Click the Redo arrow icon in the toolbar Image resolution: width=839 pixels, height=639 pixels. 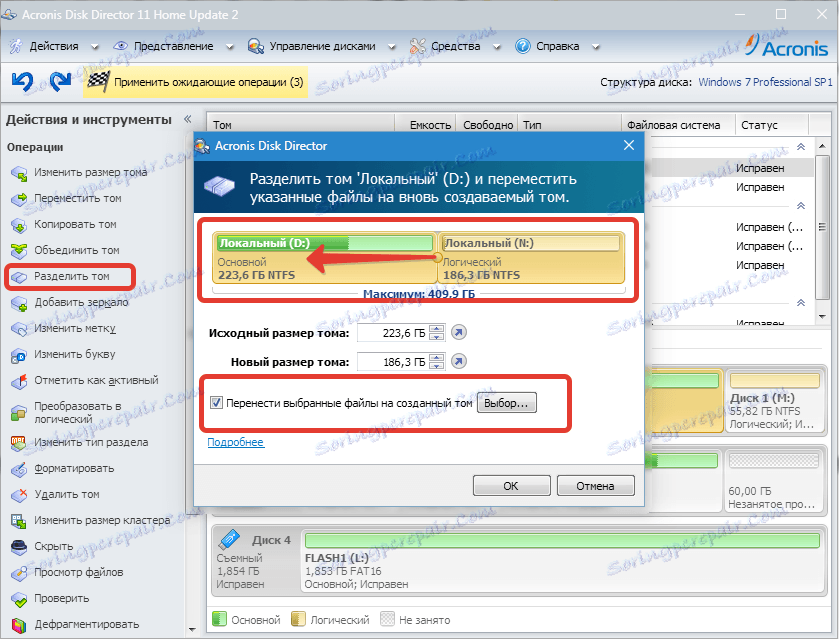pos(60,81)
